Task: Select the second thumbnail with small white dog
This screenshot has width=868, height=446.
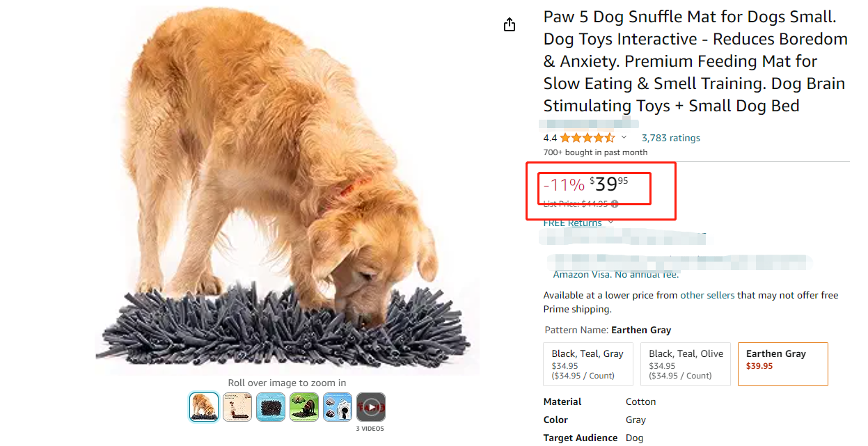Action: click(x=237, y=407)
